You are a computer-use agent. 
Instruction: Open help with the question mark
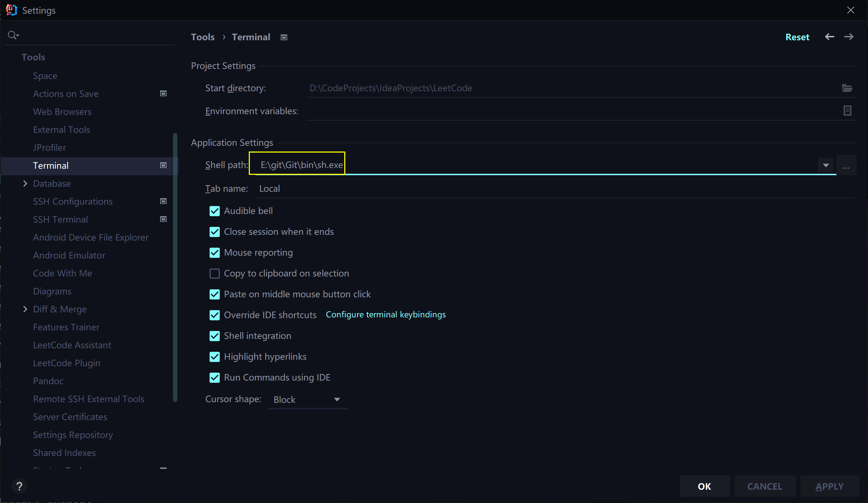click(x=19, y=486)
